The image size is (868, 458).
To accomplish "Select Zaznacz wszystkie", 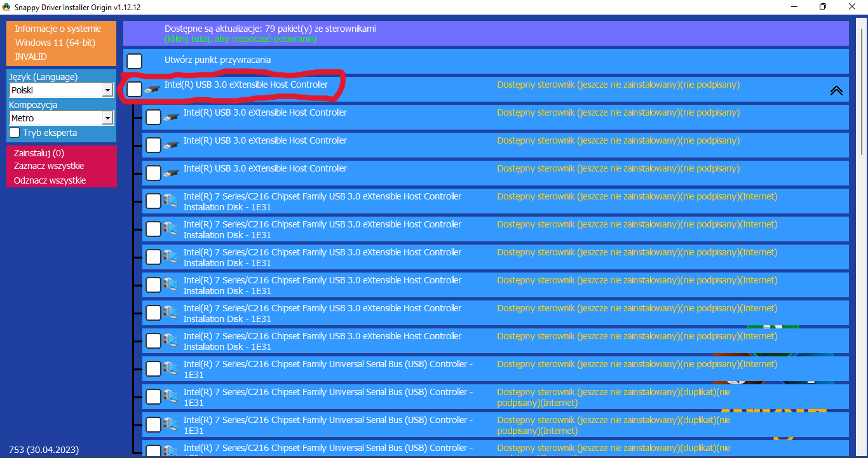I will (x=49, y=166).
